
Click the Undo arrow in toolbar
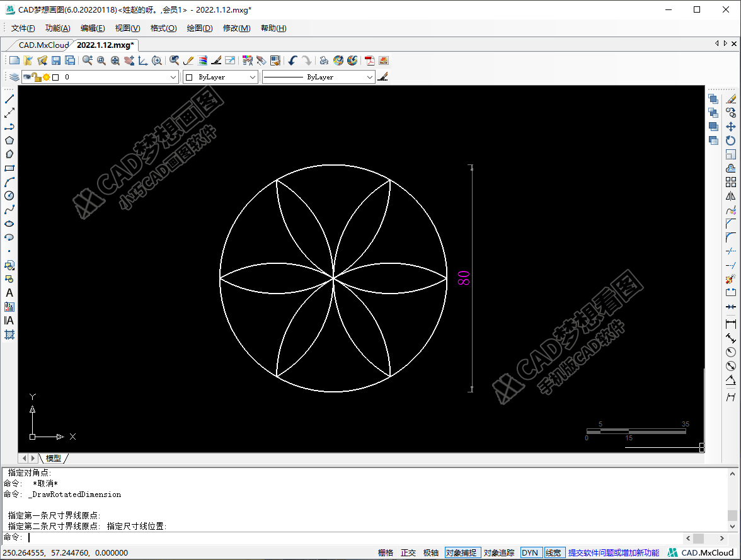[x=292, y=60]
